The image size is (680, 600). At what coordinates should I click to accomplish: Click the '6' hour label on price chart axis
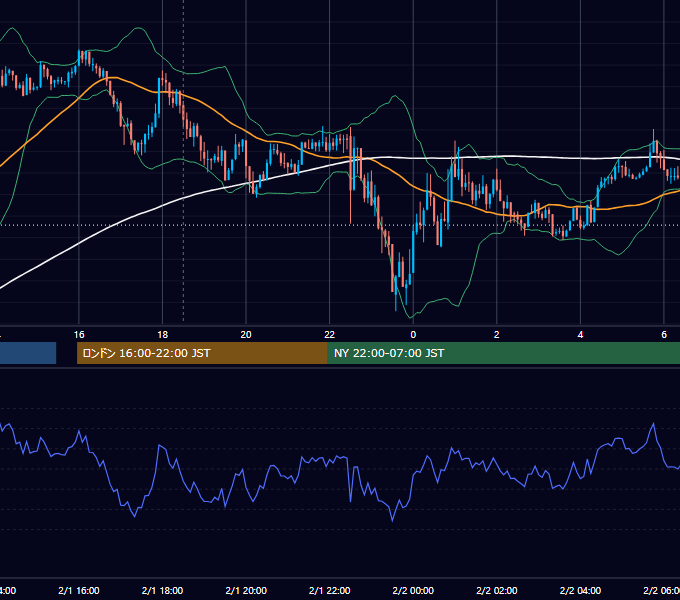(664, 335)
